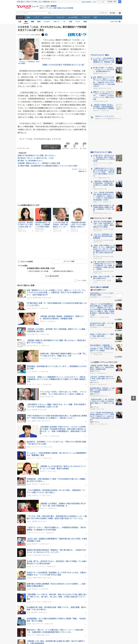This screenshot has height=644, width=138.
Task: Select the 主要 category
Action: [x=20, y=21]
